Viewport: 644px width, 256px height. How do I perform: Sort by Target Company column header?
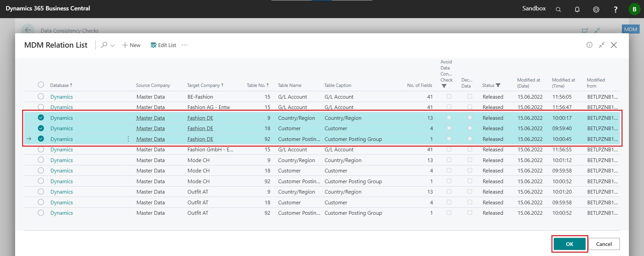pyautogui.click(x=205, y=85)
